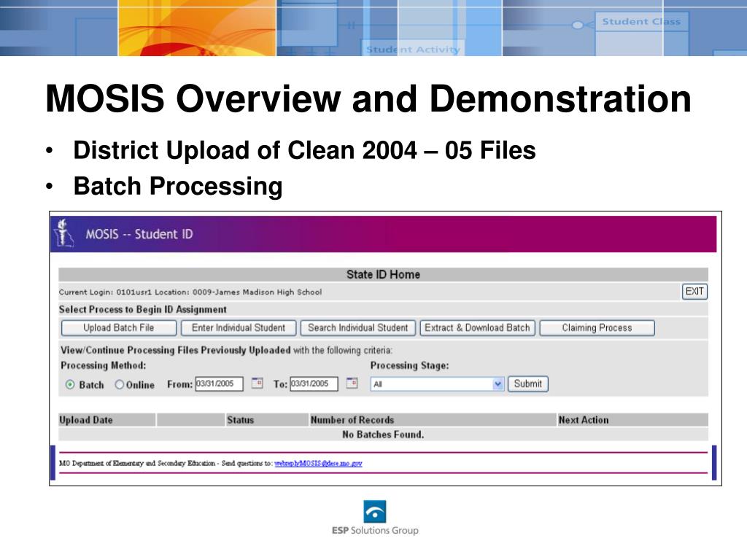Image resolution: width=747 pixels, height=560 pixels.
Task: Open calendar picker next to To date
Action: click(352, 383)
